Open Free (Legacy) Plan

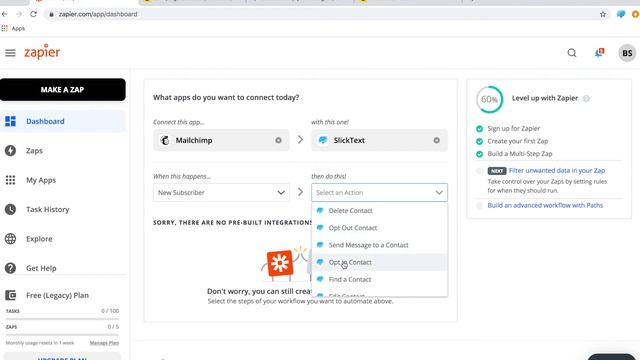click(57, 295)
